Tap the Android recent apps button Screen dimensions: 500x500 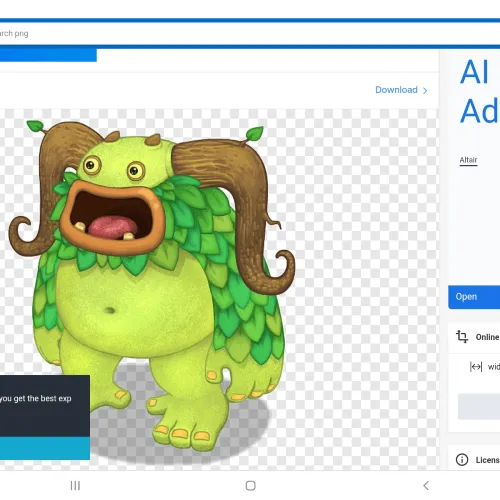[75, 486]
